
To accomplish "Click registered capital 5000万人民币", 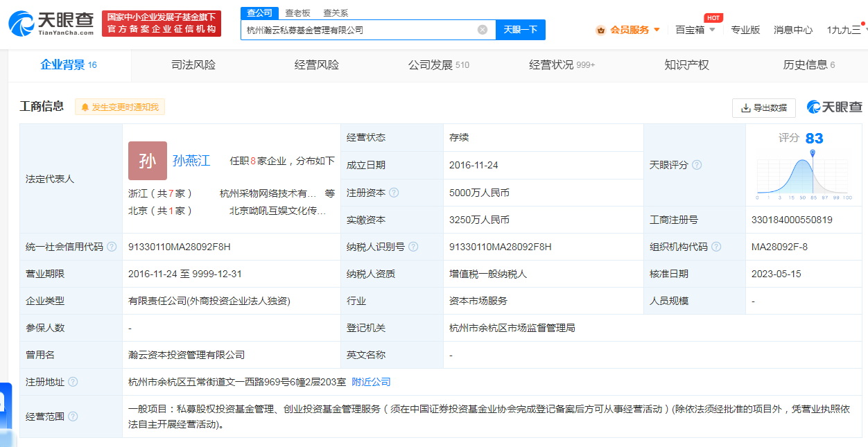I will pos(480,193).
